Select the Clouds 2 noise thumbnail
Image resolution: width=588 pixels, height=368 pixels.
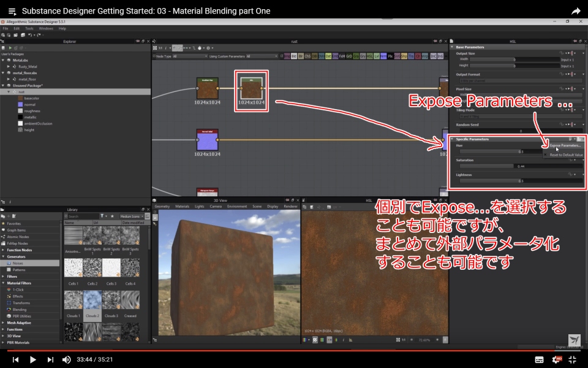pos(92,300)
